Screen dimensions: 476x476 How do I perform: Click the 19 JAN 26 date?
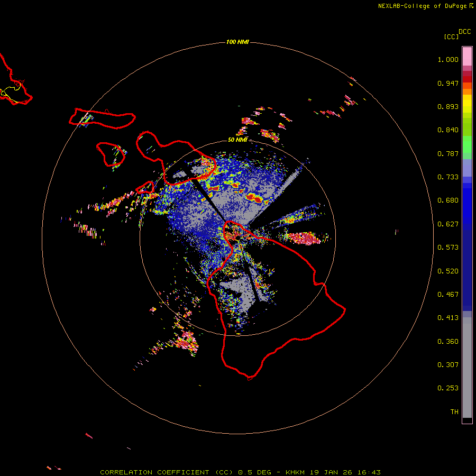point(332,472)
